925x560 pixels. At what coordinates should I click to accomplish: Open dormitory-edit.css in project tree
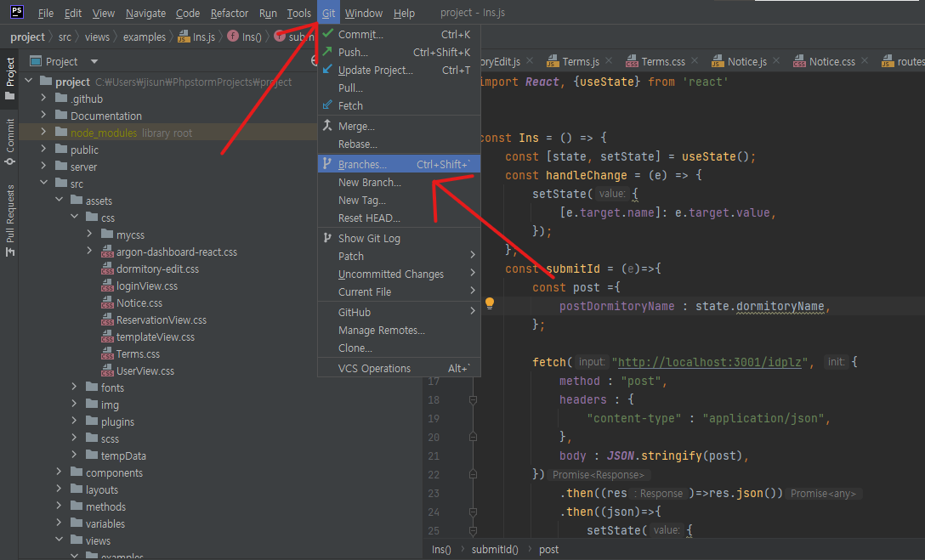pos(157,269)
